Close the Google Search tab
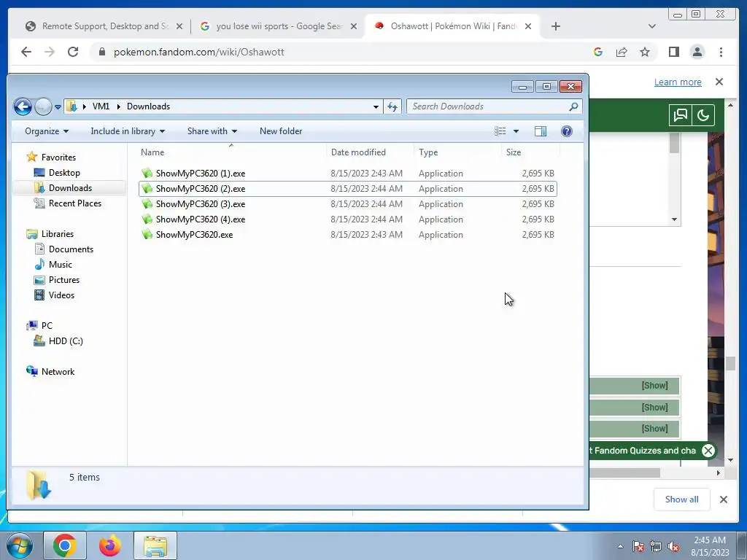 pos(354,26)
